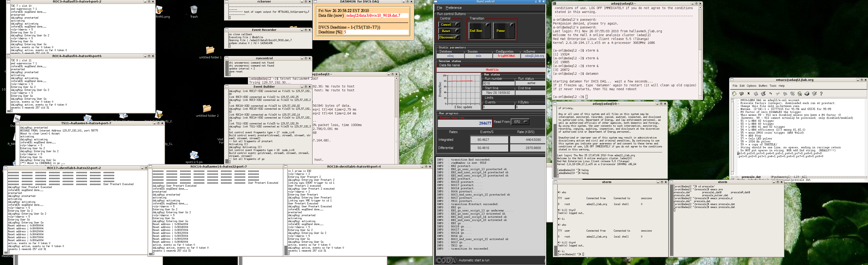Click the Cancel button in RunControl
Image resolution: width=868 pixels, height=265 pixels.
coord(449,25)
